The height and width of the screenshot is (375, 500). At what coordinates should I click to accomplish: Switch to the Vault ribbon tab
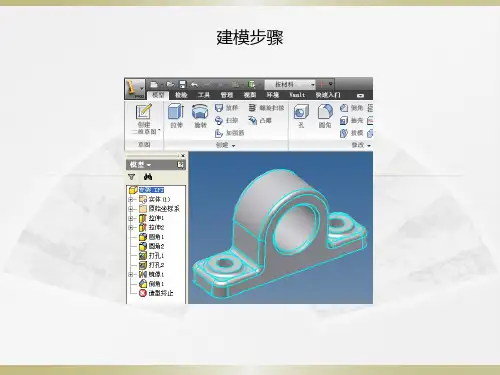pos(297,95)
